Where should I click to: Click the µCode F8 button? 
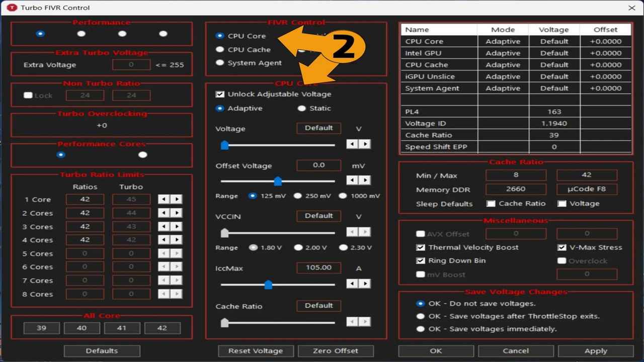587,189
